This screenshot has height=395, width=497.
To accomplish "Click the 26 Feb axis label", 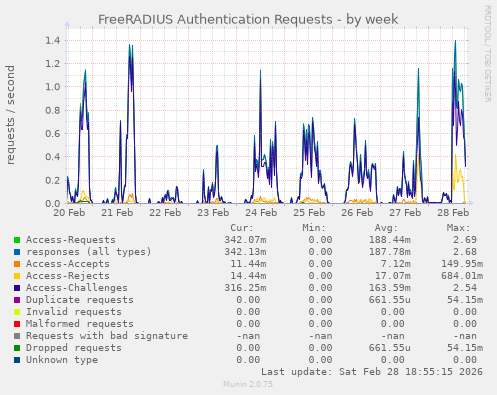I will pyautogui.click(x=357, y=213).
